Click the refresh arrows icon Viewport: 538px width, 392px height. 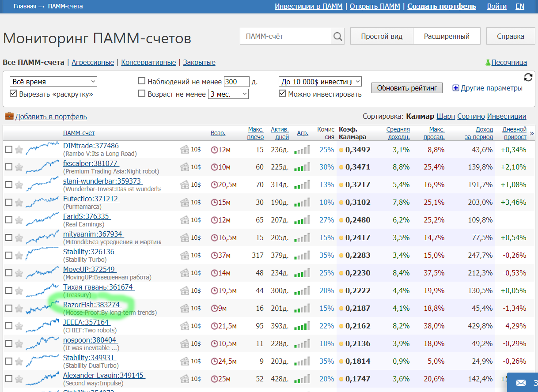(528, 77)
